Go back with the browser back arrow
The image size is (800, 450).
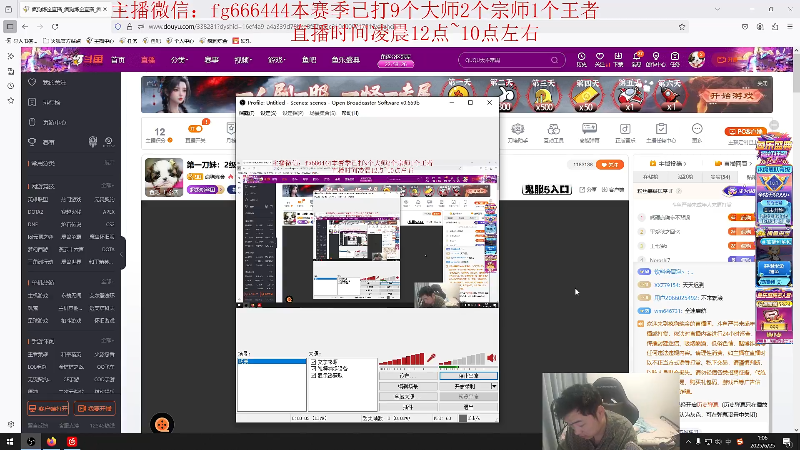pos(25,27)
